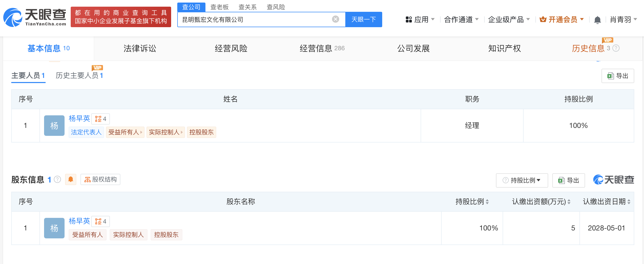Click the orange bell alert button near 股东信息
Screen dimensions: 644x264
tap(71, 179)
